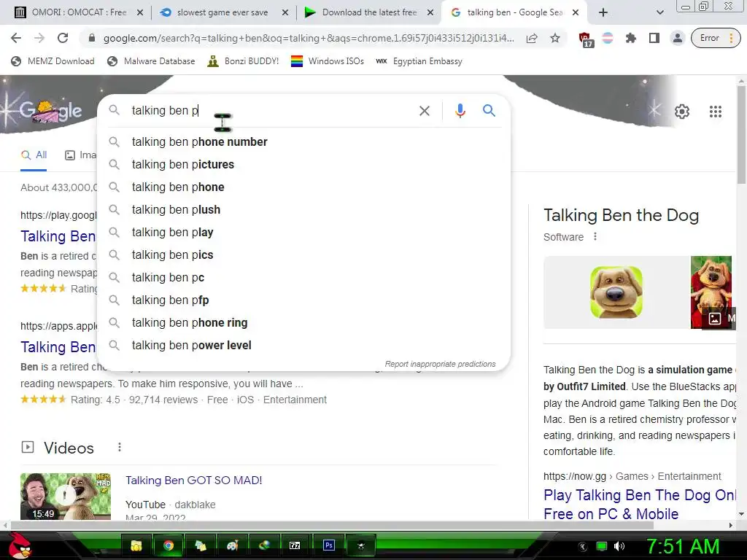Image resolution: width=747 pixels, height=560 pixels.
Task: Open the volume speaker tray icon
Action: click(619, 546)
